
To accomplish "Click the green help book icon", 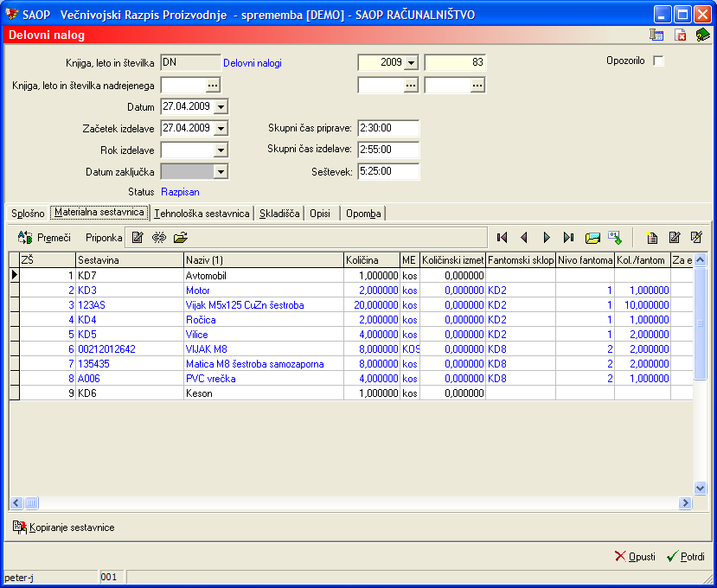I will coord(702,35).
